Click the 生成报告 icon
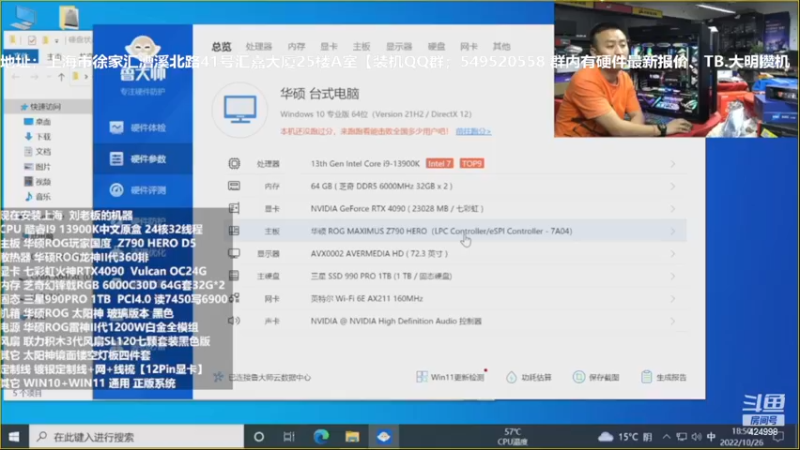 click(646, 377)
